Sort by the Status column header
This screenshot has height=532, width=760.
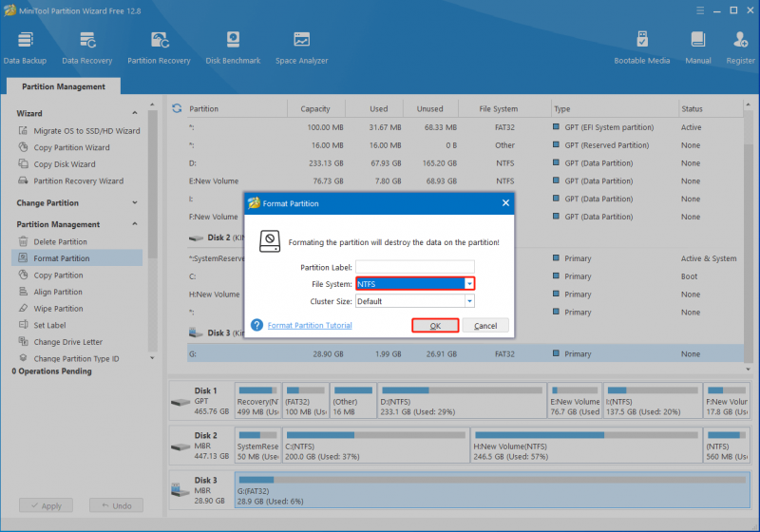tap(693, 108)
